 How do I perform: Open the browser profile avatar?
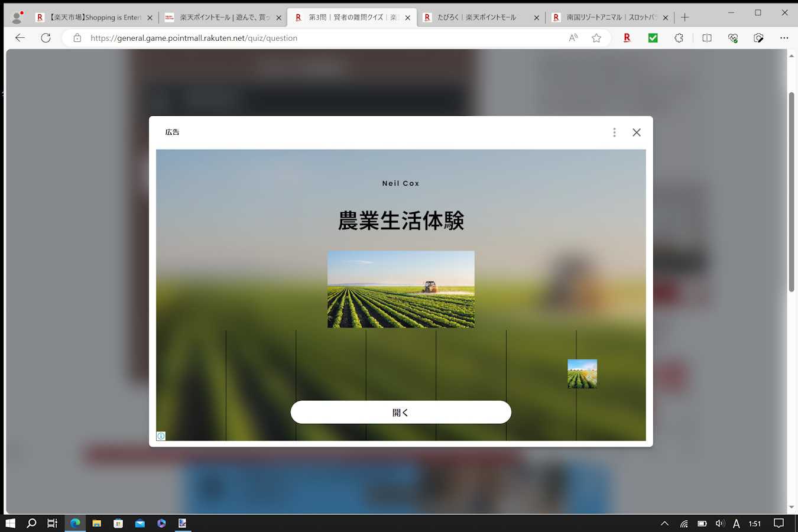click(17, 17)
